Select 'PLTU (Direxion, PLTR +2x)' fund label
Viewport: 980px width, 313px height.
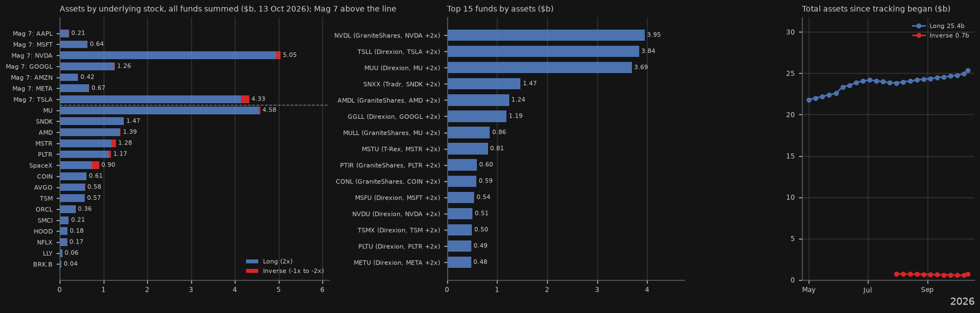point(399,247)
